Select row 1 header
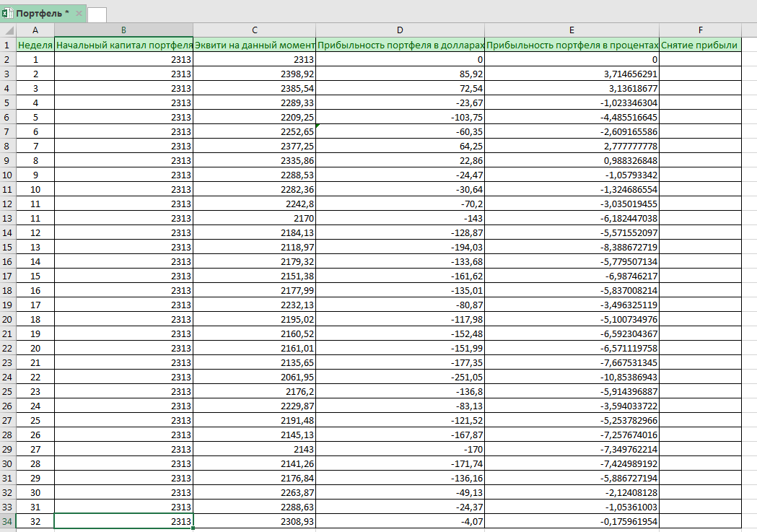 [x=8, y=45]
